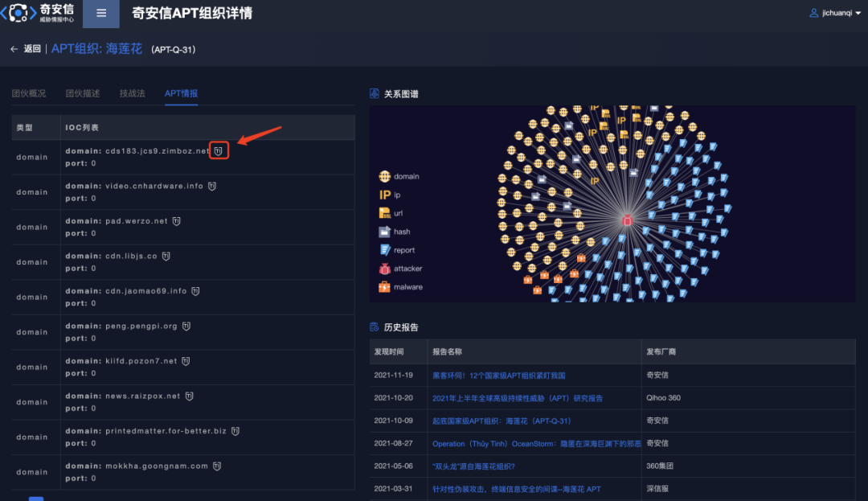
Task: Click the IP legend icon
Action: pyautogui.click(x=384, y=195)
